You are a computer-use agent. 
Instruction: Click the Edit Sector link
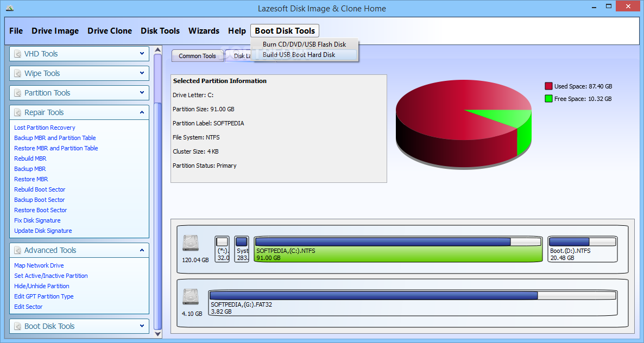click(x=28, y=307)
